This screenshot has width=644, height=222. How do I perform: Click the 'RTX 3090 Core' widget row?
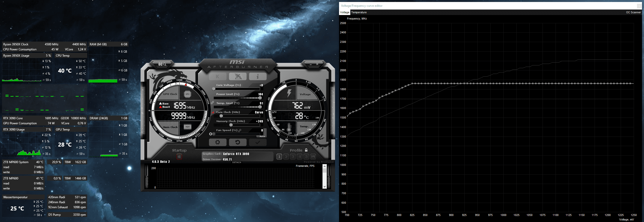(45, 118)
